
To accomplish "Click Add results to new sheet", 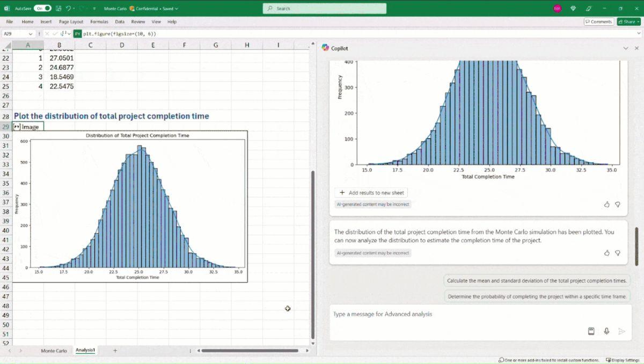I will pos(371,193).
